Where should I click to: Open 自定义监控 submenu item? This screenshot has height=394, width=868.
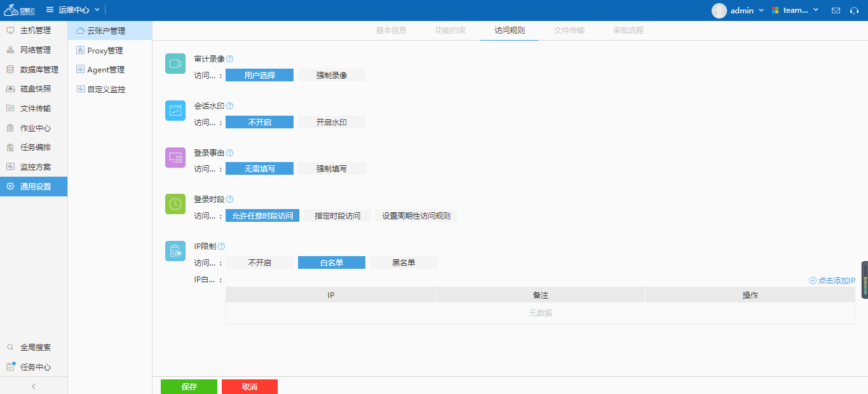[x=110, y=90]
